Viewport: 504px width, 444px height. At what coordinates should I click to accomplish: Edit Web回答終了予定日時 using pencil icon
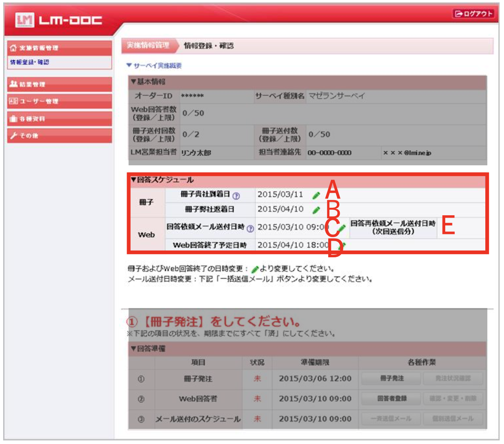coord(343,245)
